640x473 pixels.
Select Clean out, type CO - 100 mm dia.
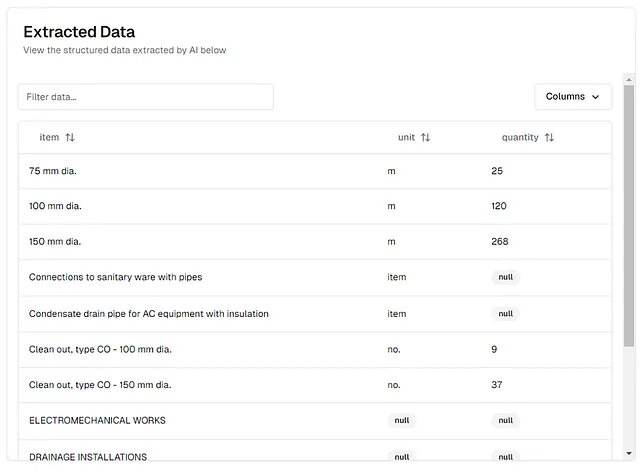coord(100,349)
